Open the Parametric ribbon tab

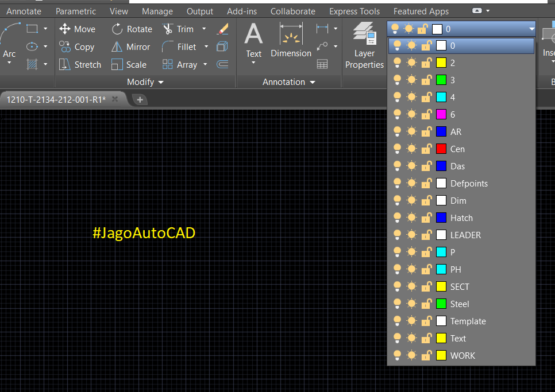point(76,11)
